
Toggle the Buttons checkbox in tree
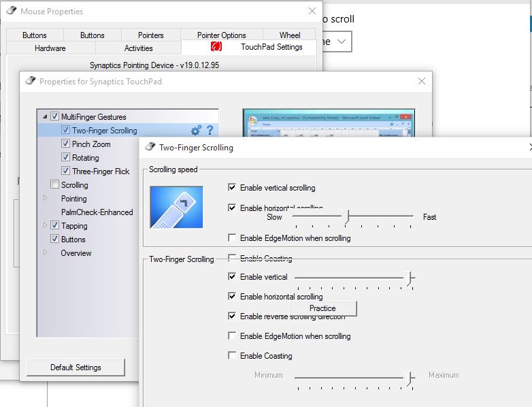click(x=54, y=239)
